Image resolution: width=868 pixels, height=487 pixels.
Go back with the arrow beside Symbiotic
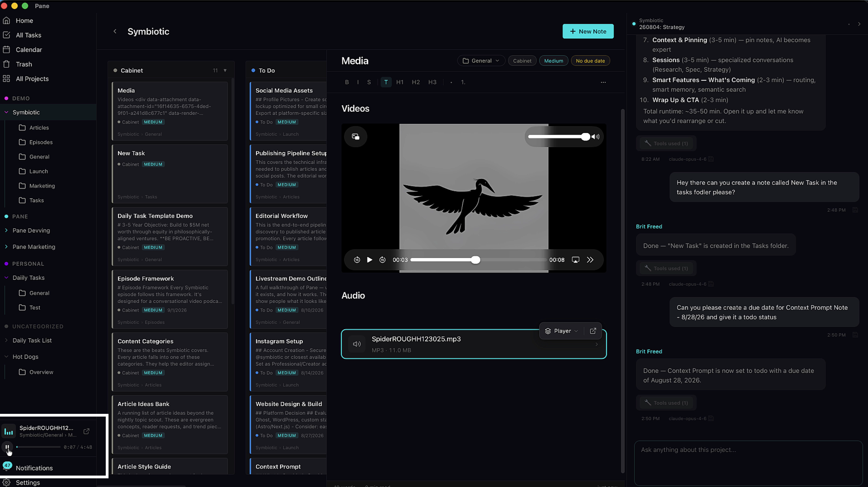(115, 31)
